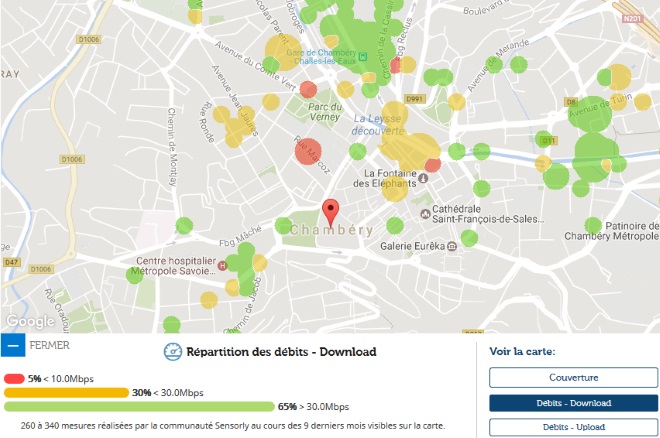Click the FERMER label to close the panel
This screenshot has height=438, width=660.
(50, 346)
